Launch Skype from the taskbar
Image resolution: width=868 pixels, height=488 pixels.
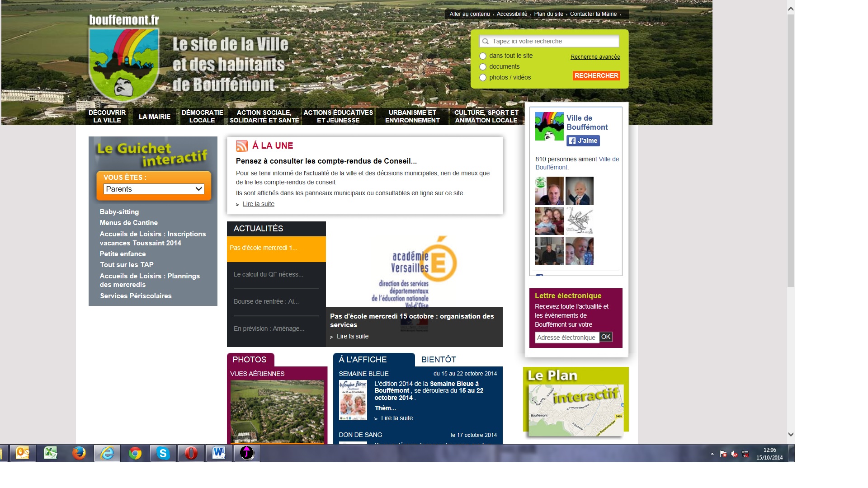tap(163, 453)
